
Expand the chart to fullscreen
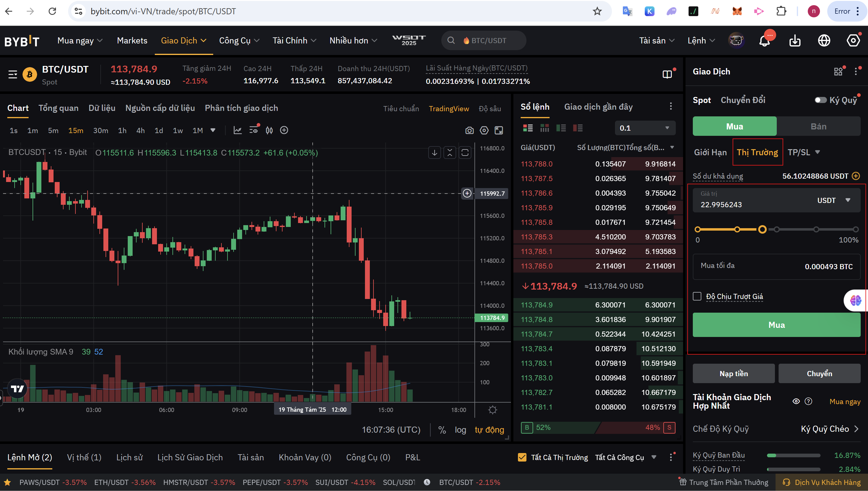tap(498, 131)
